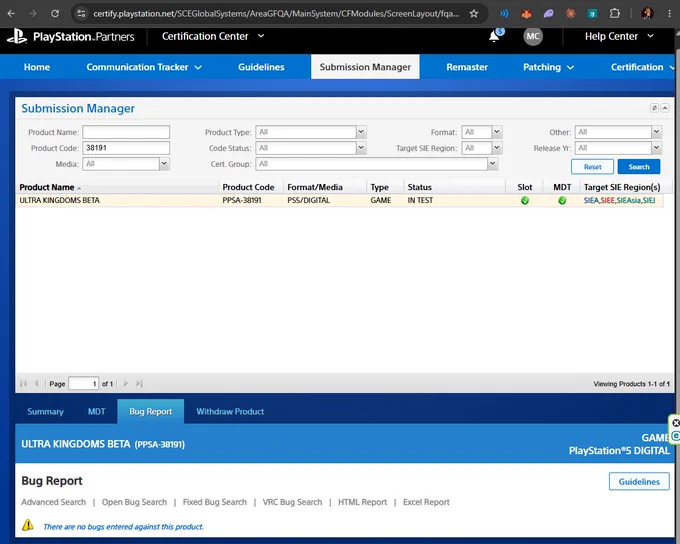
Task: Open the Product Type dropdown
Action: click(361, 132)
